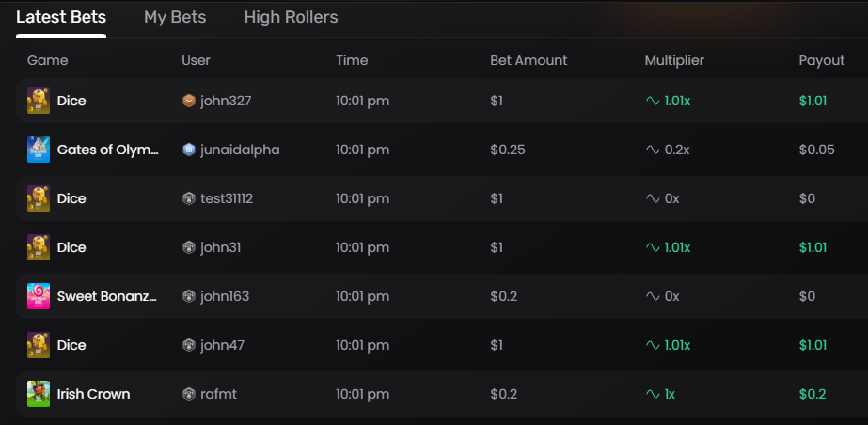Click the Multiplier column header
Image resolution: width=868 pixels, height=425 pixels.
pyautogui.click(x=674, y=60)
